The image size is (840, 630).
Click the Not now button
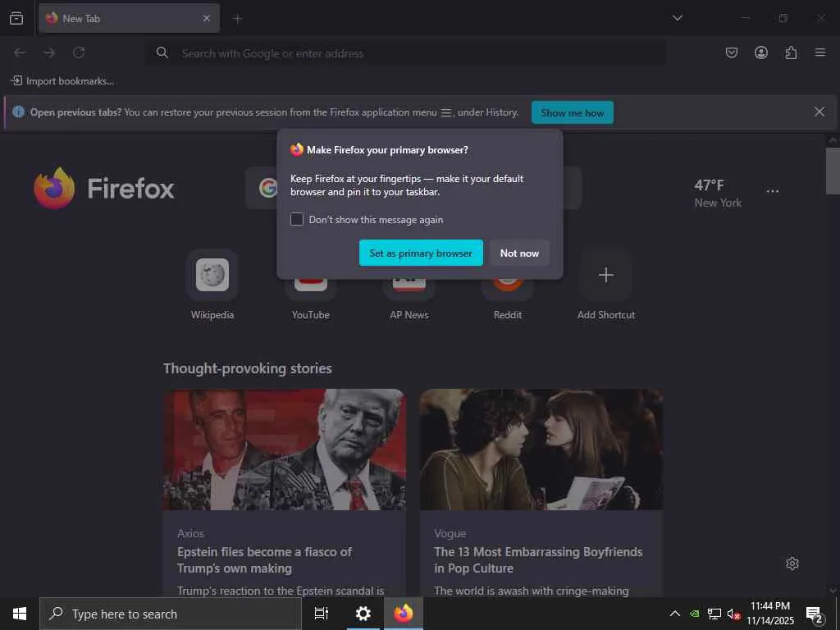[x=519, y=253]
